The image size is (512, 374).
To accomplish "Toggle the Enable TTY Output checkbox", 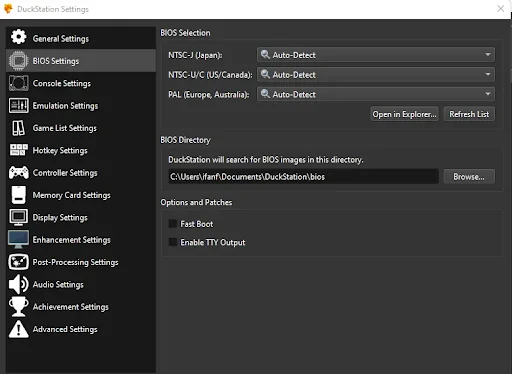I will (x=173, y=242).
